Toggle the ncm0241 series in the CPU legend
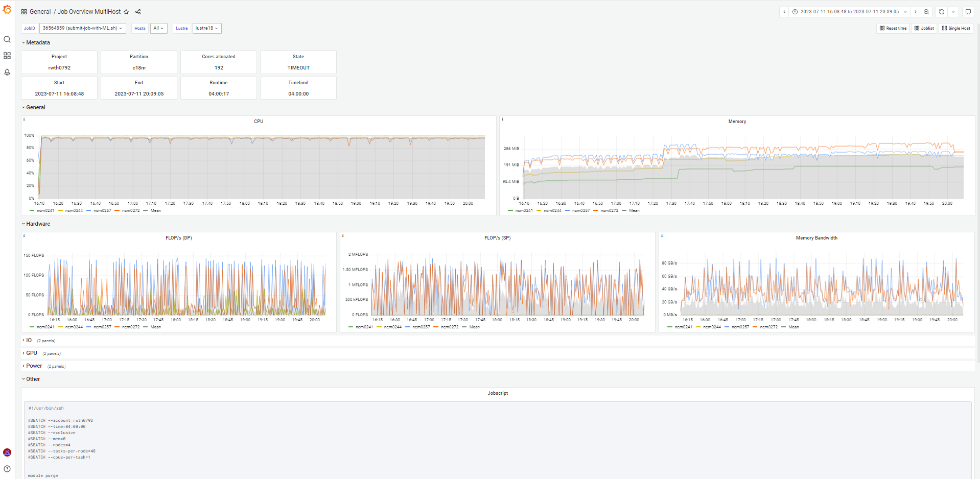The image size is (980, 479). (x=45, y=210)
